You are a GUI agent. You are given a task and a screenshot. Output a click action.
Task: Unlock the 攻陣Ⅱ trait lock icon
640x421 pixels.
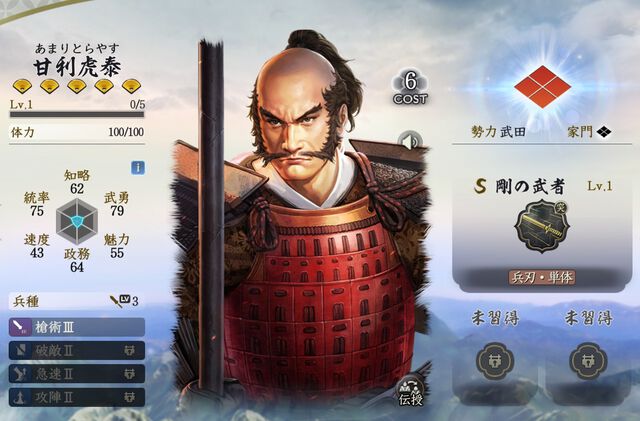click(x=130, y=397)
